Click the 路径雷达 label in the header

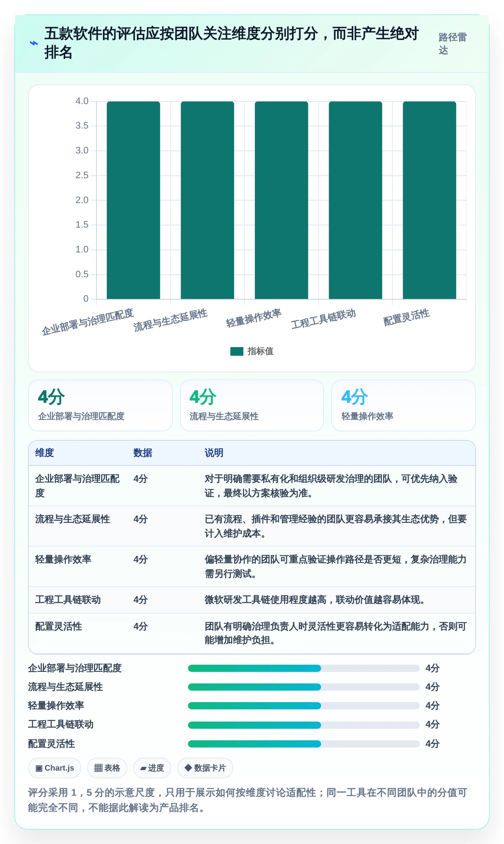pyautogui.click(x=453, y=44)
